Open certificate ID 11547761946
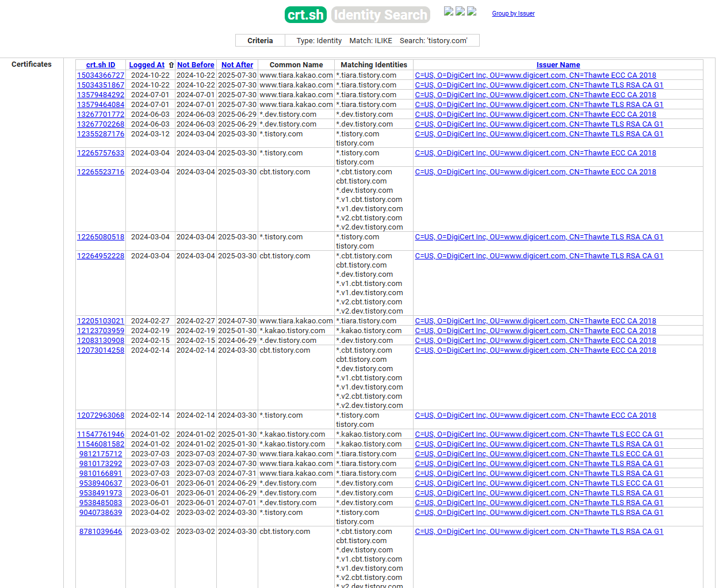This screenshot has width=719, height=588. coord(101,434)
